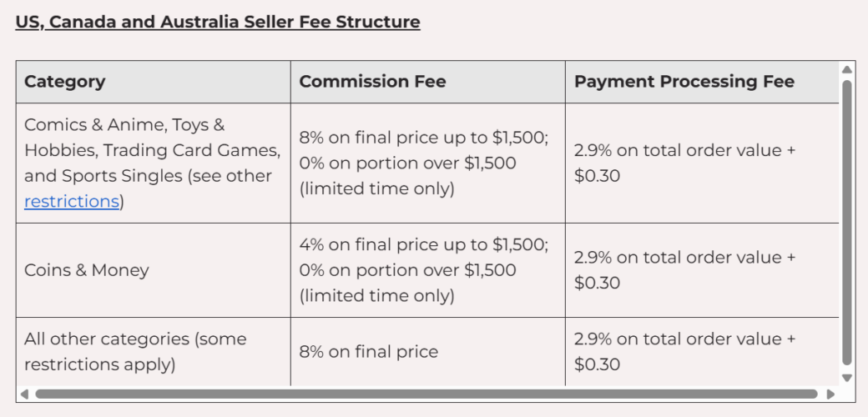Click the All other categories cell

(x=154, y=352)
